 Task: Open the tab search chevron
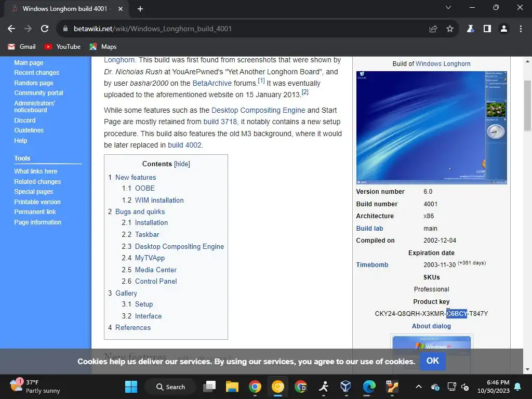point(448,7)
